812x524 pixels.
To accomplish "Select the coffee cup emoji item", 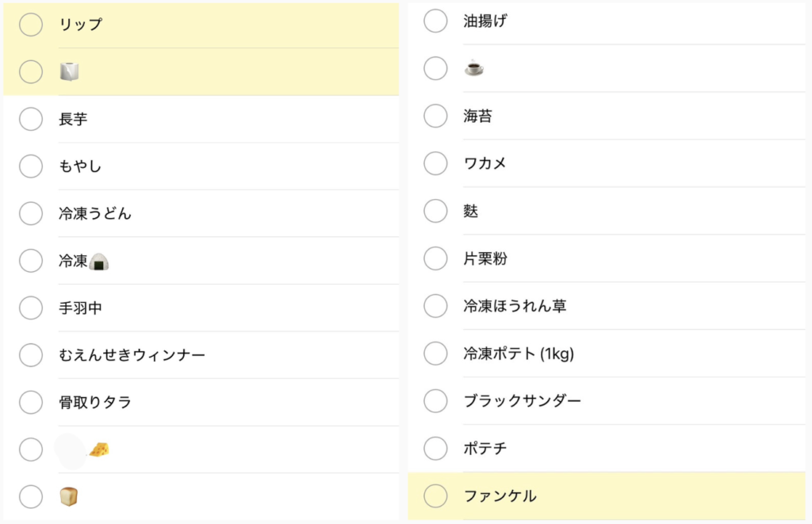I will click(473, 68).
